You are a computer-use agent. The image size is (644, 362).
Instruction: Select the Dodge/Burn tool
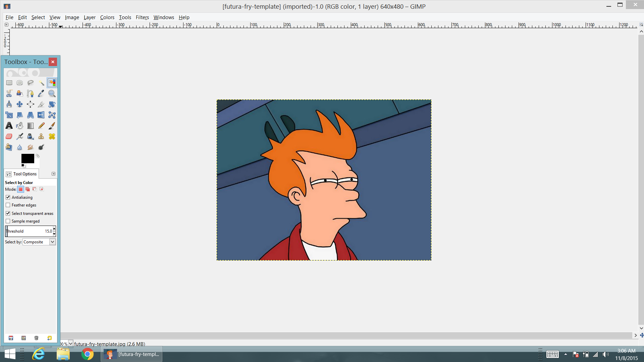pos(41,147)
